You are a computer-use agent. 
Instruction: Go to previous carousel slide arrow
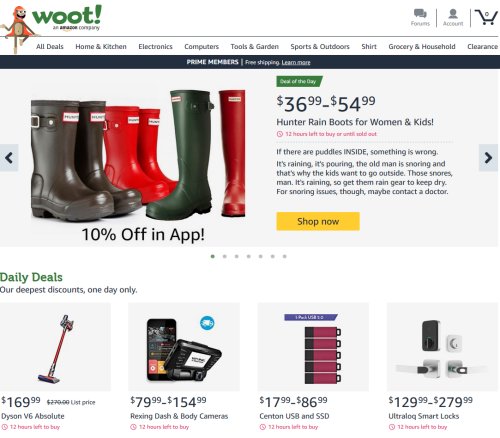coord(9,158)
